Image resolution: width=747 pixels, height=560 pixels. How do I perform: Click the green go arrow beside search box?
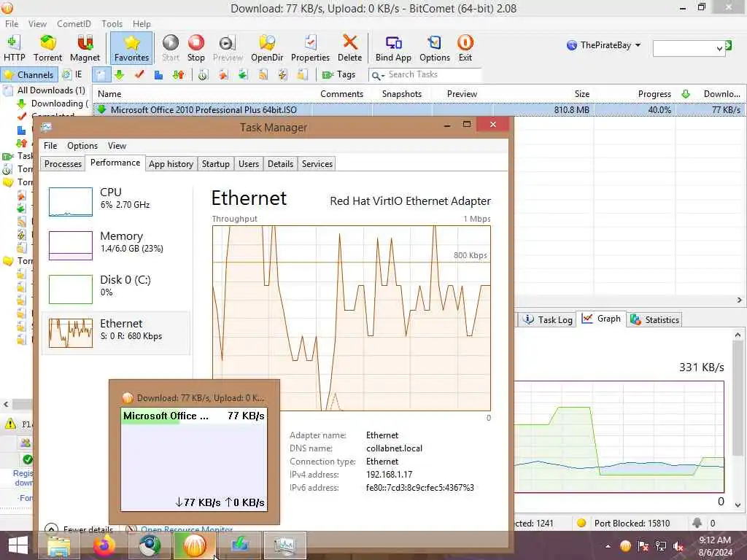coord(728,46)
